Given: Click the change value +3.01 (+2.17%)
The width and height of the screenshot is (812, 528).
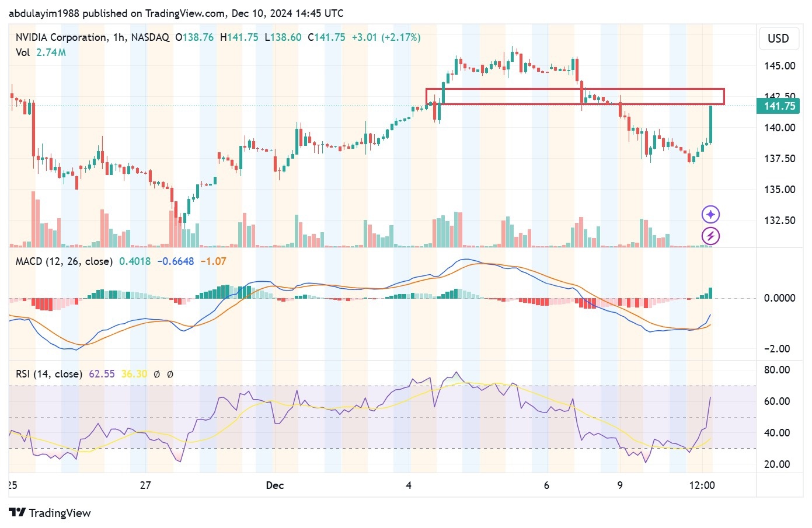Looking at the screenshot, I should pos(386,37).
